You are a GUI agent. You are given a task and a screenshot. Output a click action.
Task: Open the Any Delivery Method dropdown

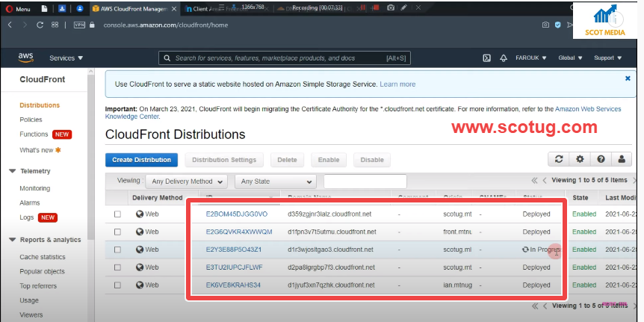click(188, 181)
